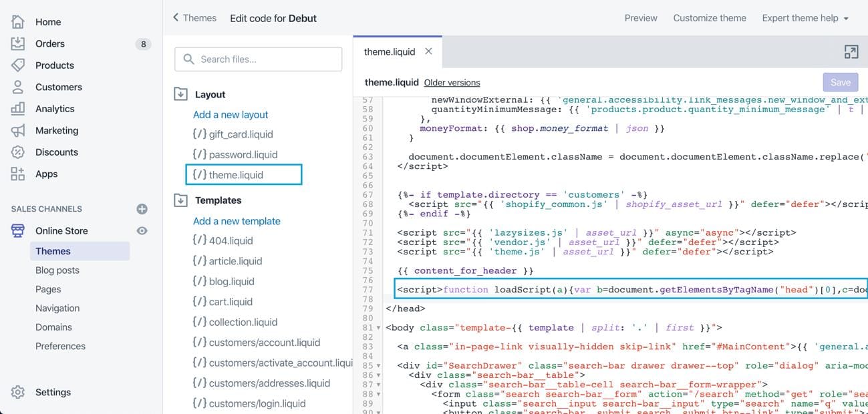Click the search magnifier icon
Image resolution: width=868 pixels, height=414 pixels.
(188, 59)
